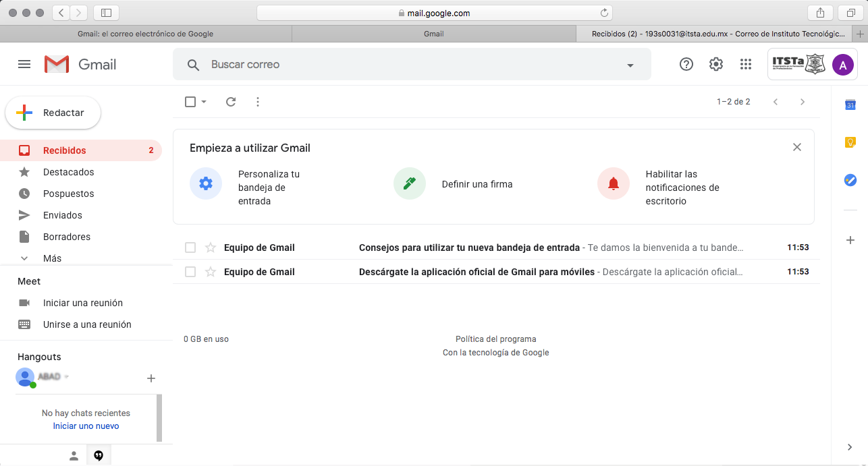The image size is (868, 466).
Task: Go back with Safari back arrow
Action: pyautogui.click(x=61, y=13)
